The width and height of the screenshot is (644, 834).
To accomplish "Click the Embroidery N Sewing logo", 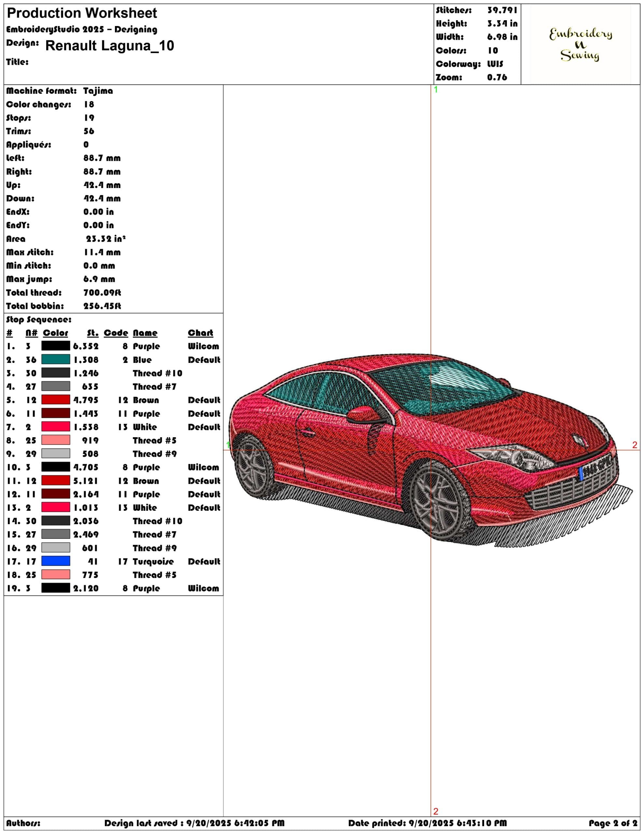I will pos(581,44).
